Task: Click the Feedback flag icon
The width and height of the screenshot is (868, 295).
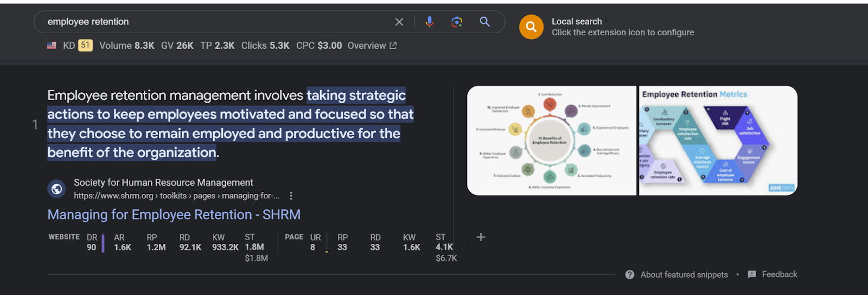Action: pos(752,274)
